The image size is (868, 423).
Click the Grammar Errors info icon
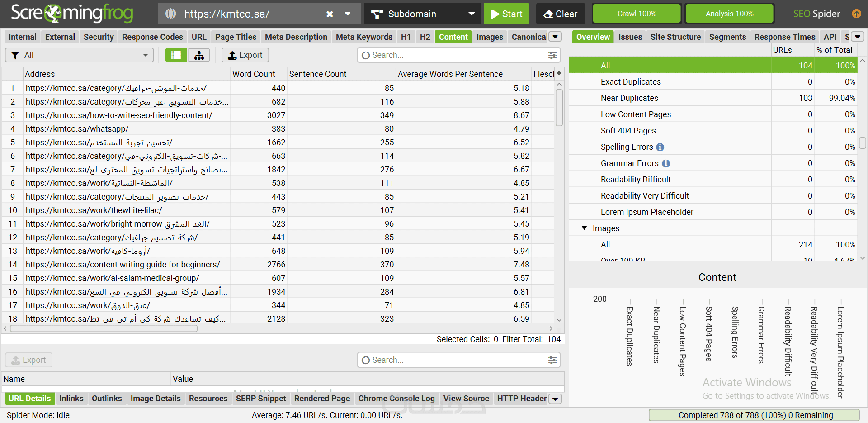click(x=666, y=163)
